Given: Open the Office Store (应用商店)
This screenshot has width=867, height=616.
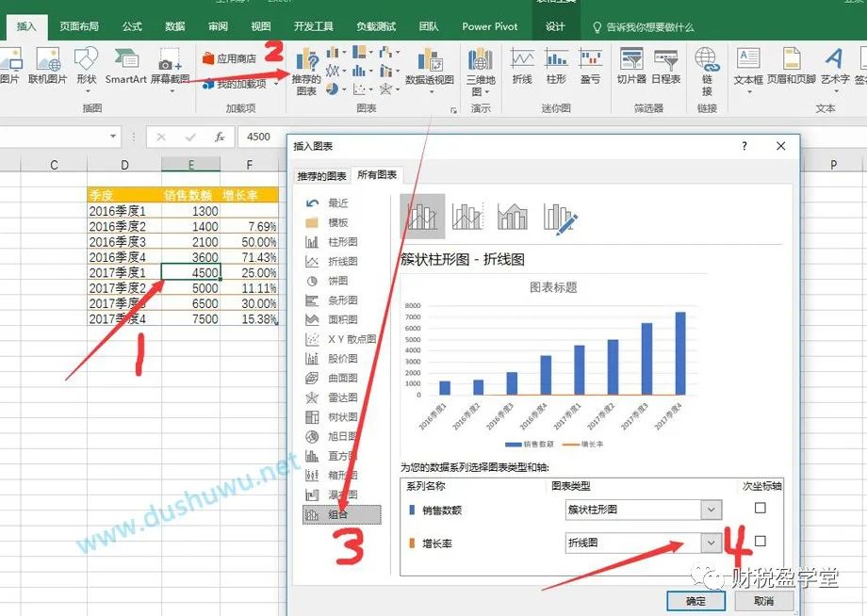Looking at the screenshot, I should click(229, 58).
